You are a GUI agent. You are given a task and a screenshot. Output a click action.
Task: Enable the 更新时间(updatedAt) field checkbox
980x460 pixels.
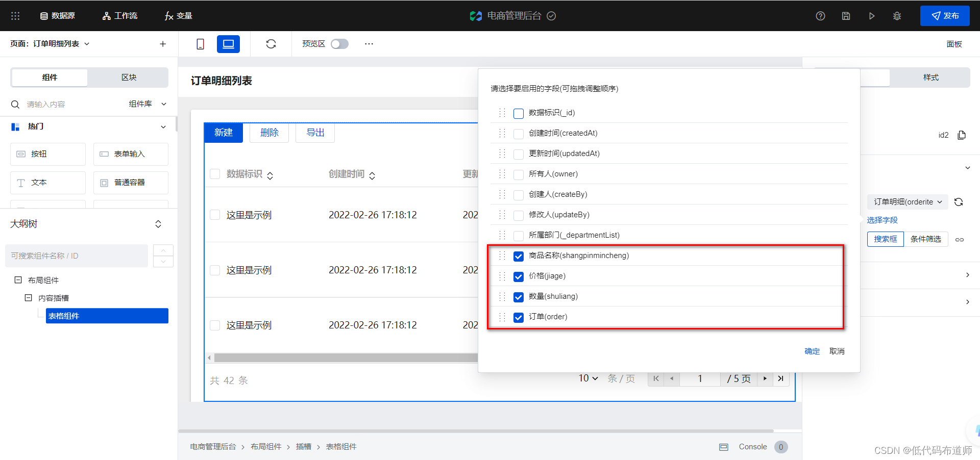(x=519, y=154)
